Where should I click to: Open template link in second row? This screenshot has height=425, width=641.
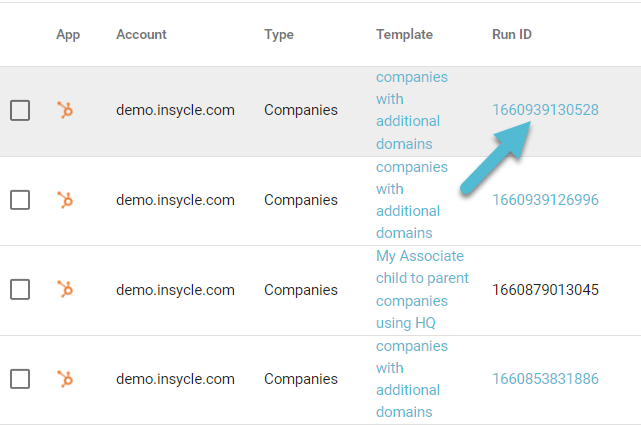click(412, 200)
